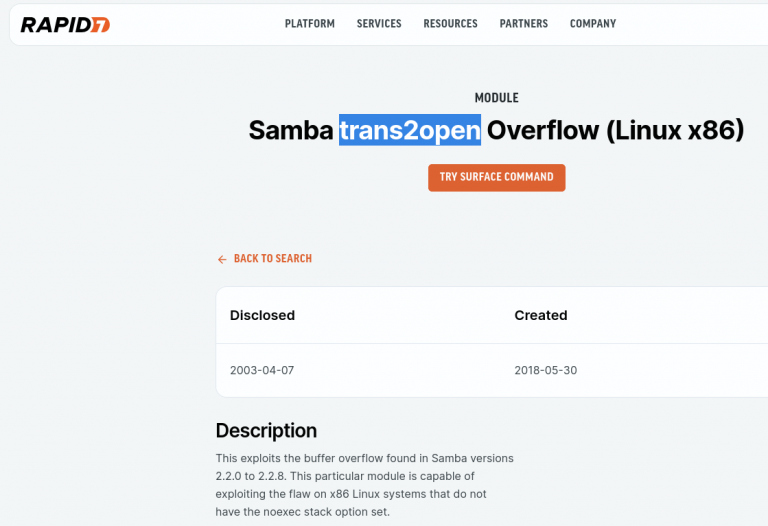768x526 pixels.
Task: Click the description paragraph about Samba versions
Action: (364, 485)
